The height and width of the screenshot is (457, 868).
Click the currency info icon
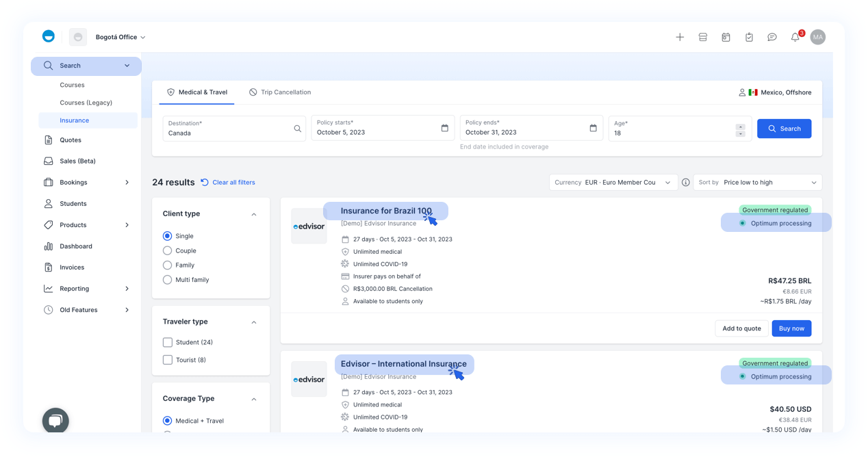[685, 183]
